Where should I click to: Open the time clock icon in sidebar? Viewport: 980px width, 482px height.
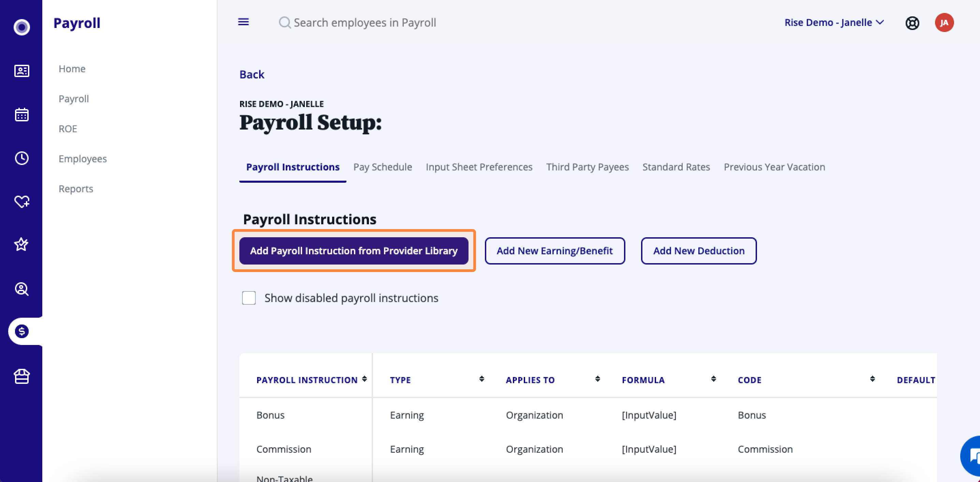click(22, 158)
